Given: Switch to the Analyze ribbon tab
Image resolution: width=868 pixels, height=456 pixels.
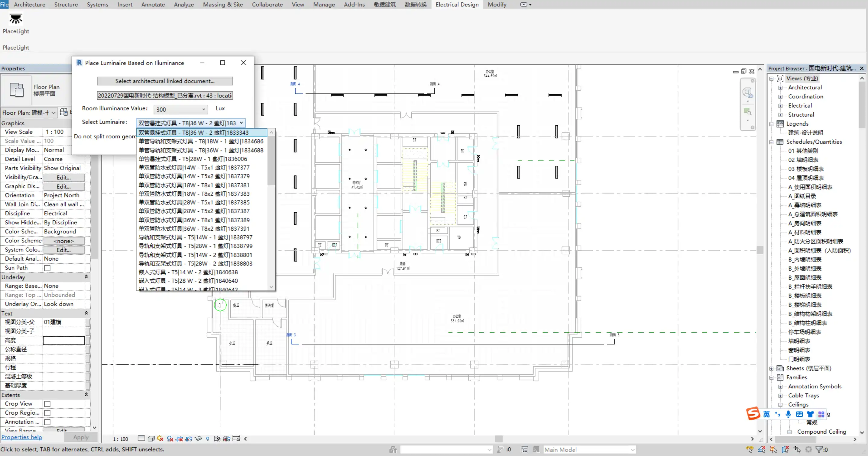Looking at the screenshot, I should (x=184, y=4).
